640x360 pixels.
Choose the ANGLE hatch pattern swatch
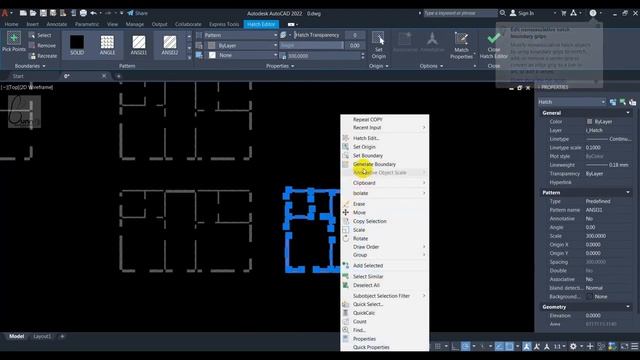pyautogui.click(x=107, y=42)
